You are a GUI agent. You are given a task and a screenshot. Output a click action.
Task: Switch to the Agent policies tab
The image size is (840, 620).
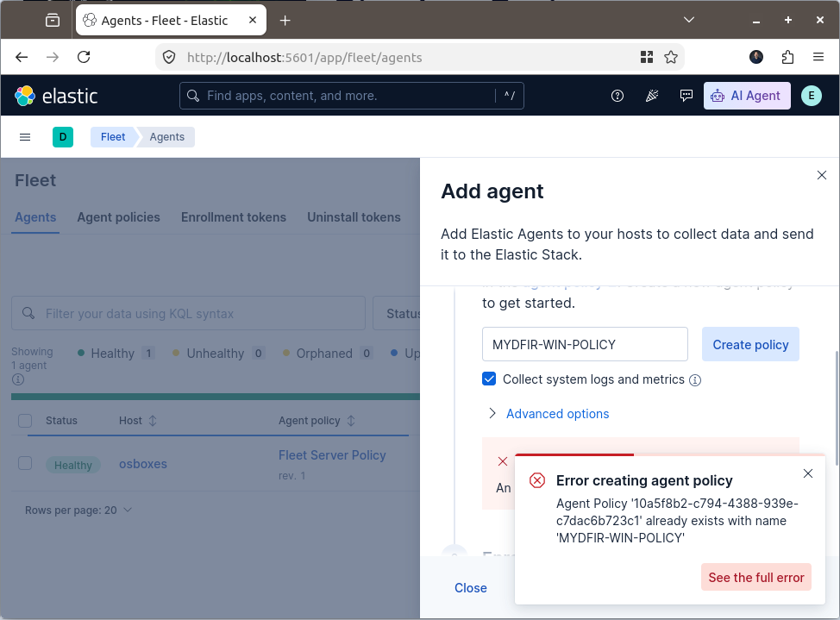coord(118,217)
